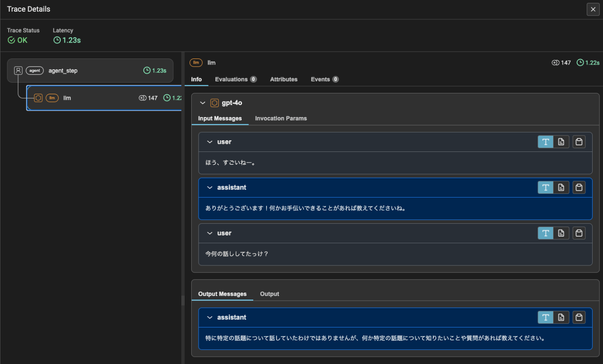Click the agent icon beside agent_step
This screenshot has height=364, width=603.
18,71
